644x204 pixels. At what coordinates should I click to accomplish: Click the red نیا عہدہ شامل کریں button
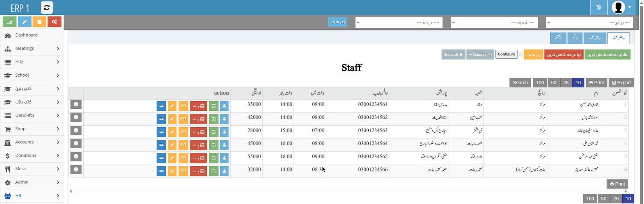563,55
